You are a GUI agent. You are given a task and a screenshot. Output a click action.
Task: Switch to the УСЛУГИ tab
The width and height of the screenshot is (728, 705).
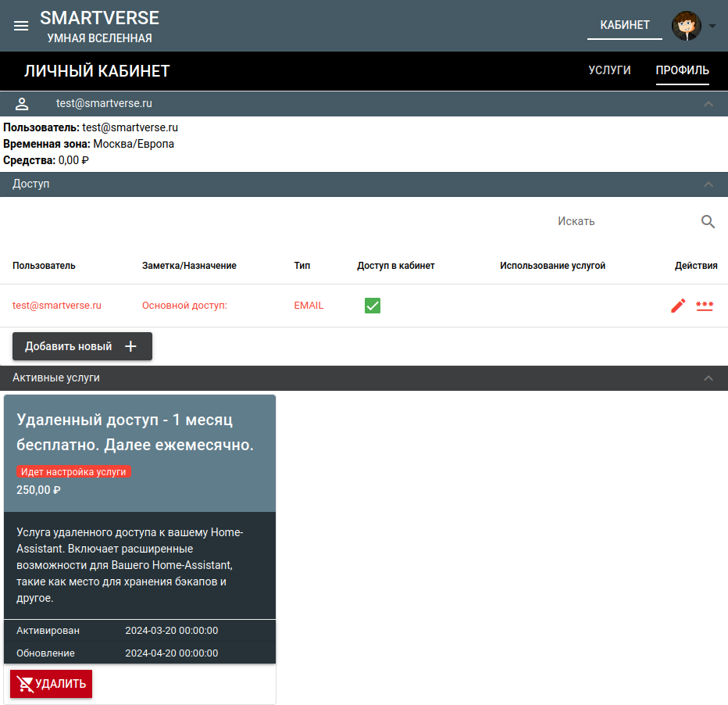tap(609, 70)
